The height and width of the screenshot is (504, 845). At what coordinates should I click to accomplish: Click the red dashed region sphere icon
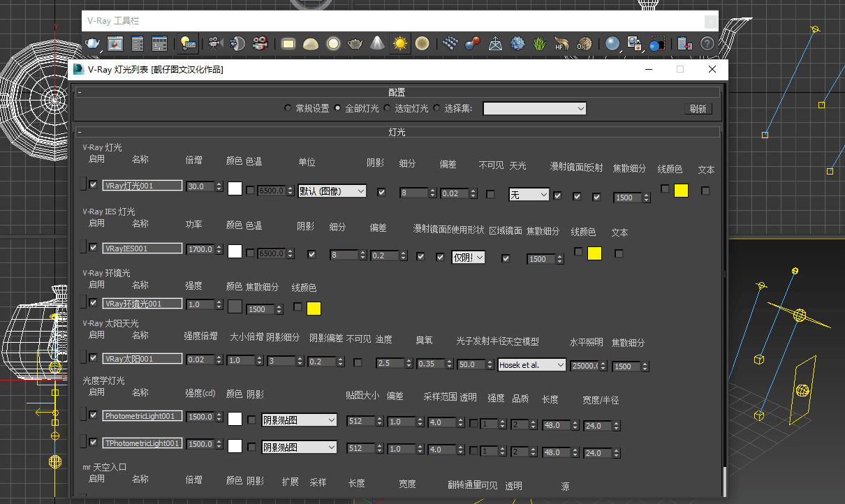[x=656, y=44]
